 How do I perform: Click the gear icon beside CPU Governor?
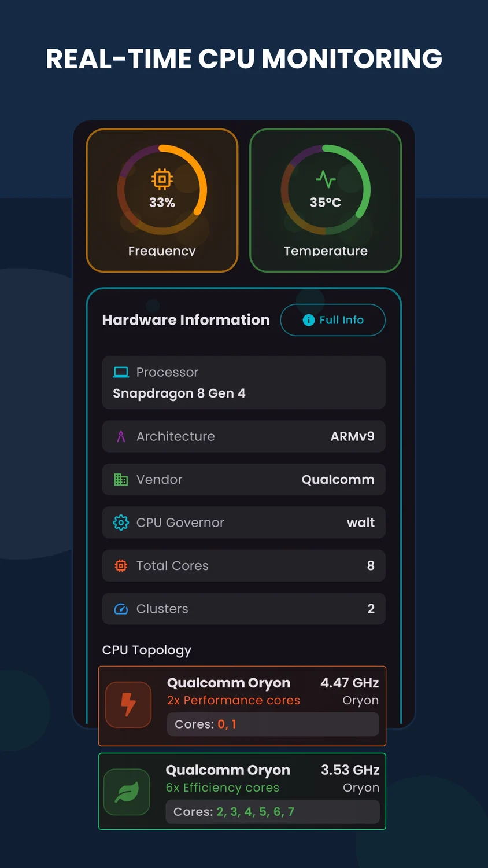point(121,523)
